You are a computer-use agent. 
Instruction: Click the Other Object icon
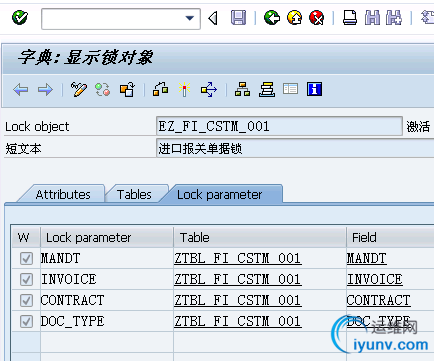(127, 90)
